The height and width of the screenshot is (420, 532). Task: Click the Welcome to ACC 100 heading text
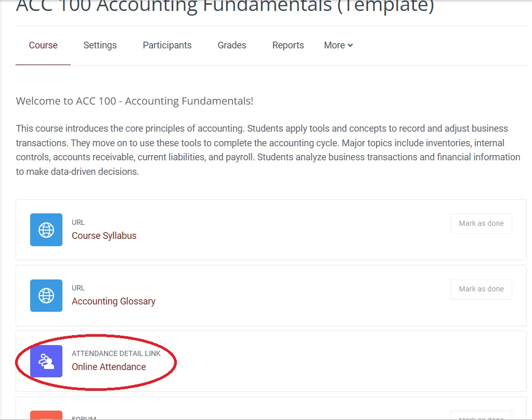(x=135, y=101)
